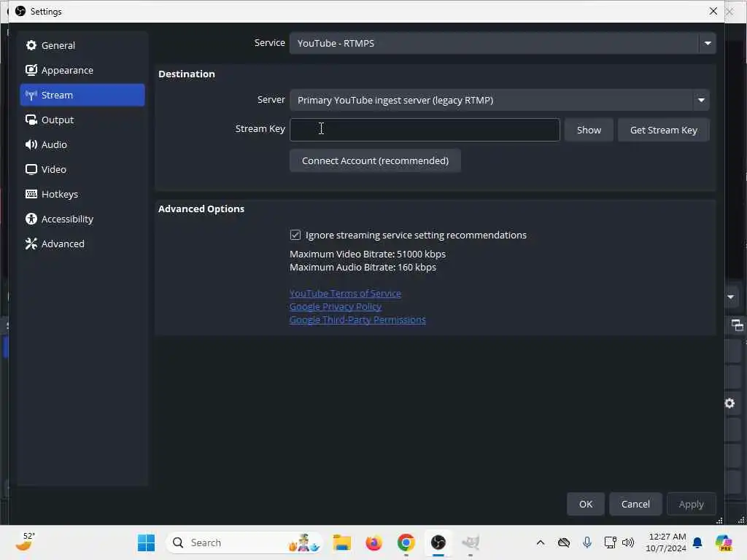Open the Copilot preview icon on taskbar
Screen dimensions: 747x560
pyautogui.click(x=723, y=542)
